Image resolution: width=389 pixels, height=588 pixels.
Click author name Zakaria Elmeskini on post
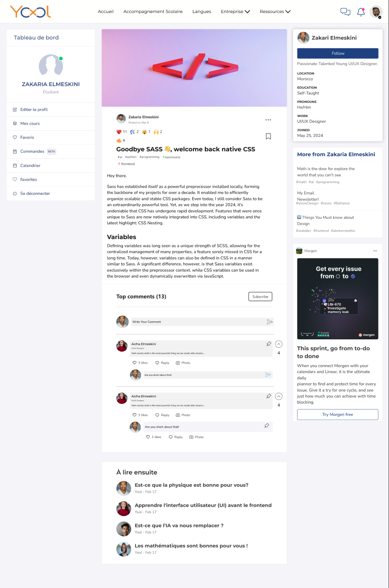144,117
